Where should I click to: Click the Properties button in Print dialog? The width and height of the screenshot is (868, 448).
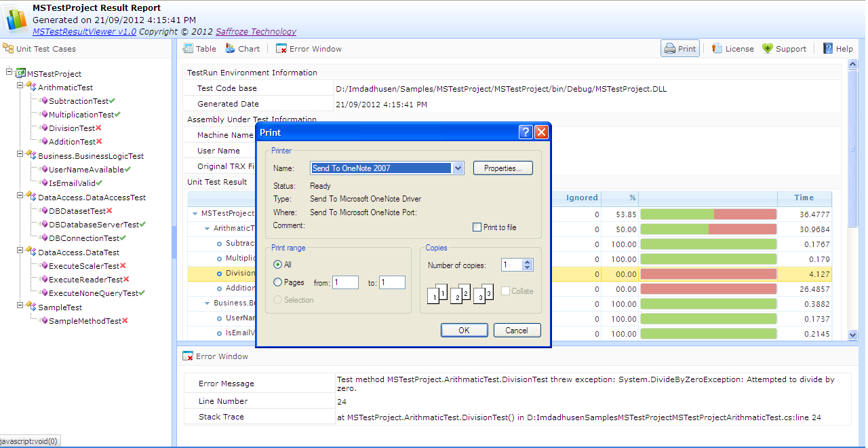[x=502, y=168]
